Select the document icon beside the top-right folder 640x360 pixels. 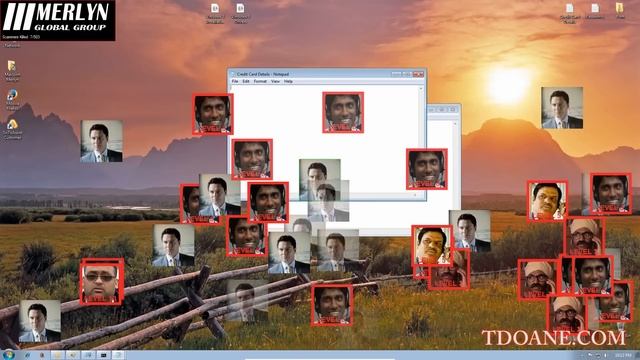tap(595, 11)
